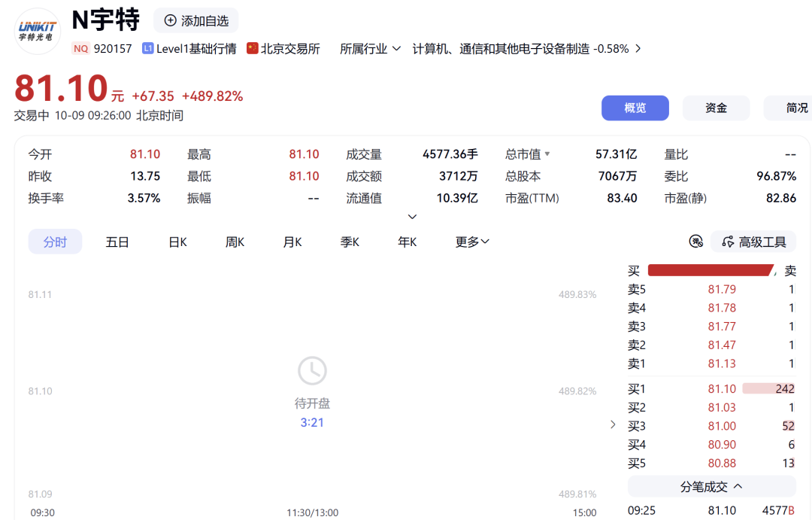This screenshot has width=812, height=520.
Task: Click the China flag exchange icon
Action: click(x=252, y=48)
